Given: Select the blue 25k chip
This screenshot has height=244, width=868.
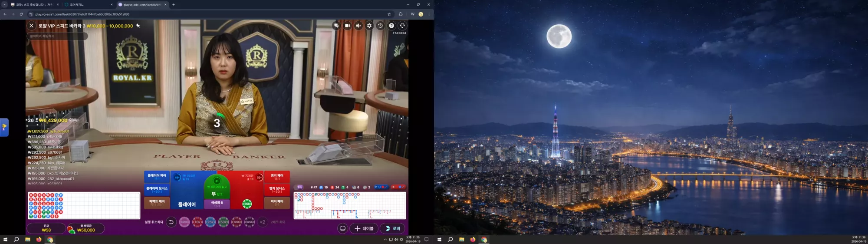Looking at the screenshot, I should 210,222.
